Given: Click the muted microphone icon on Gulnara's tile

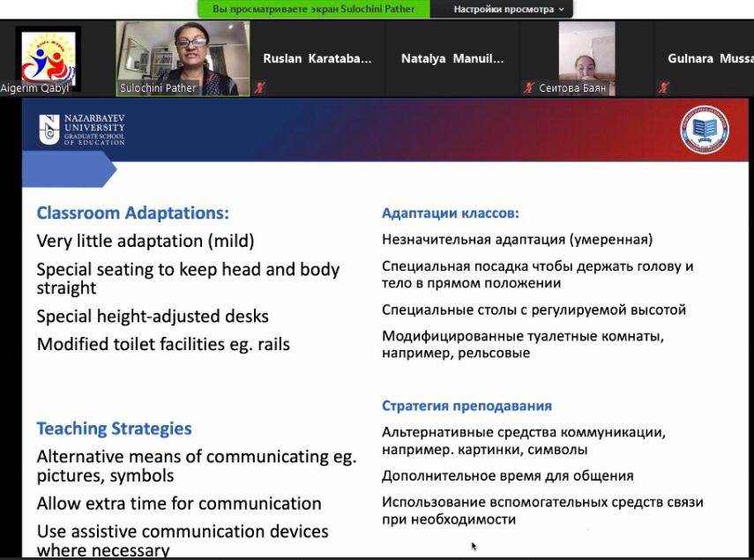Looking at the screenshot, I should [x=664, y=88].
